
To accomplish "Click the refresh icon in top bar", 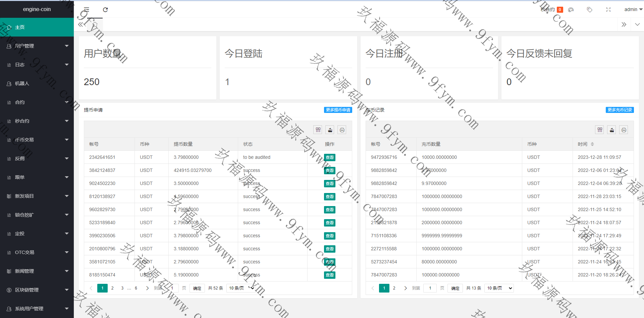I will [x=105, y=10].
